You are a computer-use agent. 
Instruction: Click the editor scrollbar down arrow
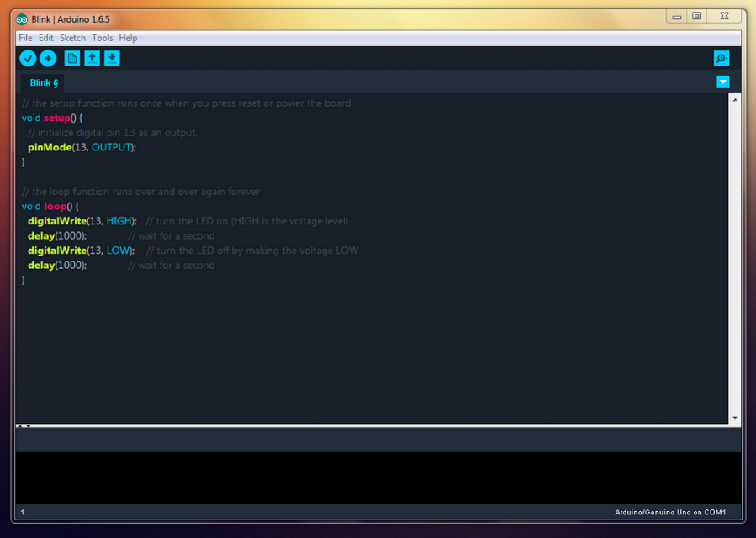point(735,418)
